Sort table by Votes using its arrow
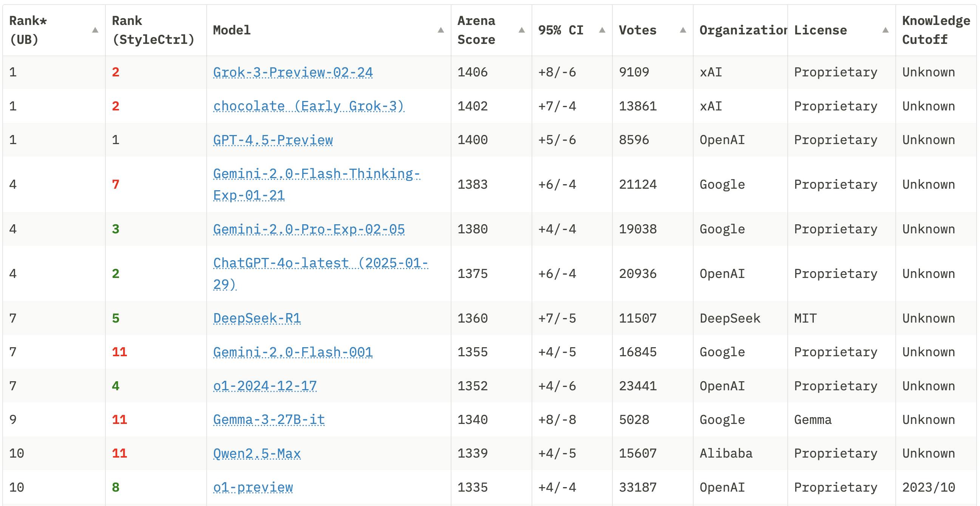Viewport: 980px width, 506px height. (x=683, y=30)
